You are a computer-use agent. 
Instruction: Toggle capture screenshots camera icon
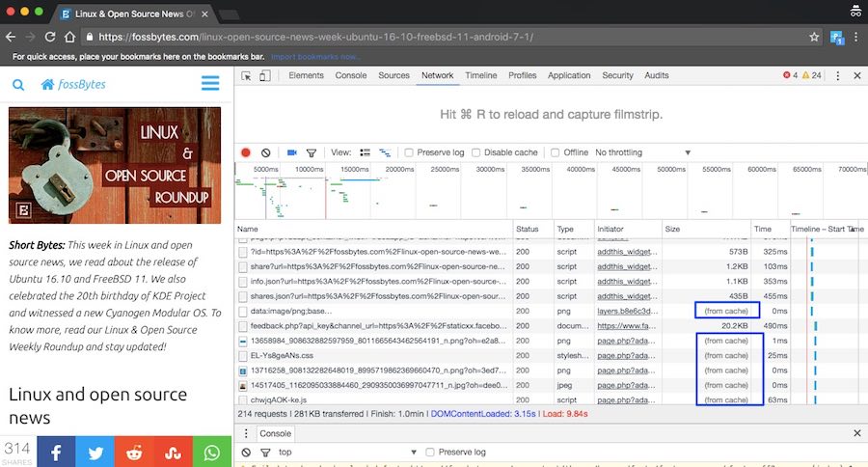pos(290,152)
